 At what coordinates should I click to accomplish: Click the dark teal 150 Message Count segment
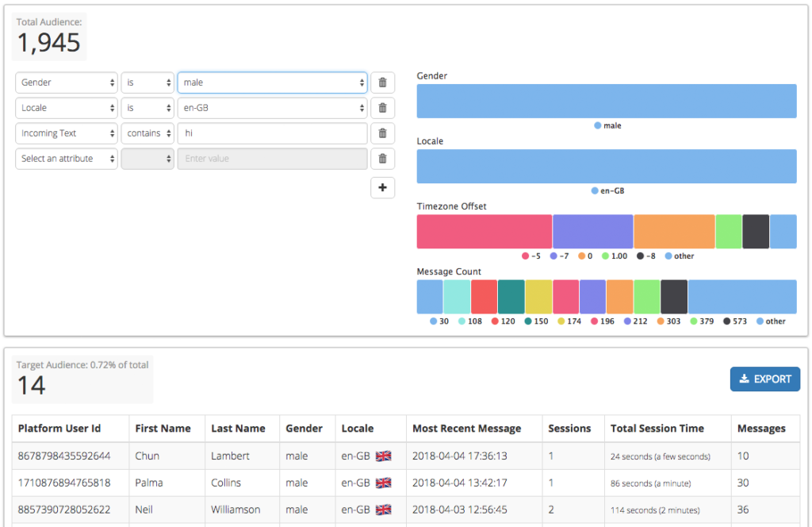point(511,297)
